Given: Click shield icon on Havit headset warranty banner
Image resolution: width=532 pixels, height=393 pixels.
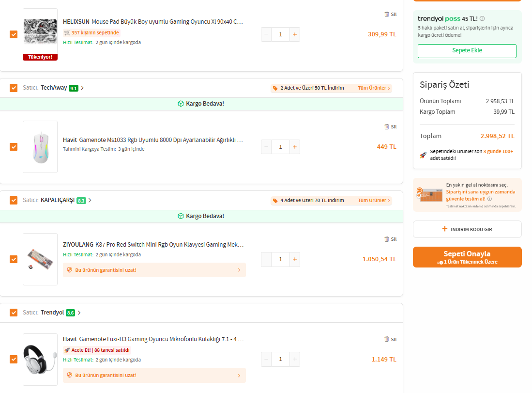Looking at the screenshot, I should (70, 376).
